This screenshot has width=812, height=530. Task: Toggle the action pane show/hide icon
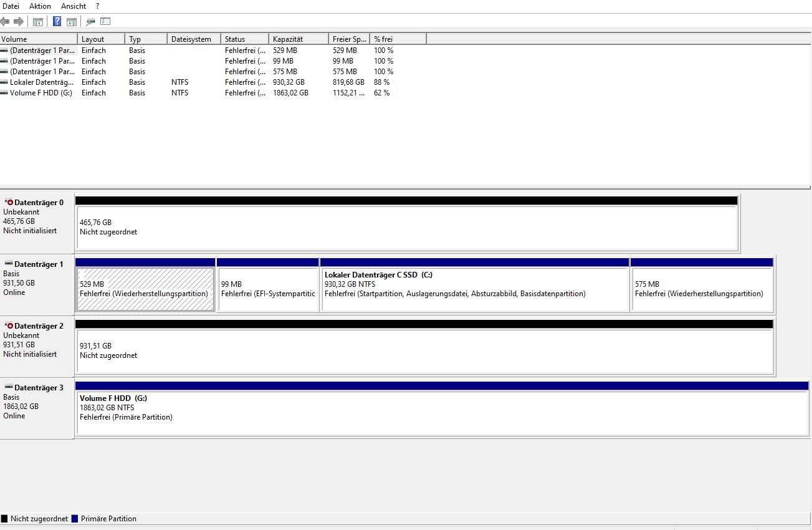72,21
